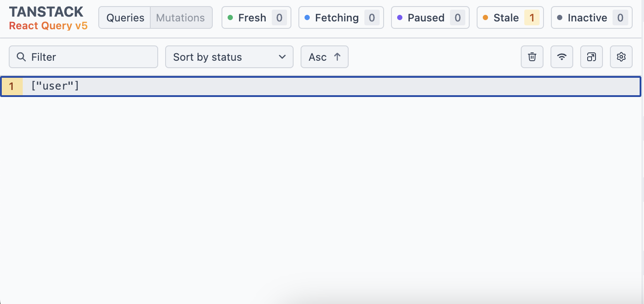Click the orange Stale status dot
644x304 pixels.
(485, 17)
